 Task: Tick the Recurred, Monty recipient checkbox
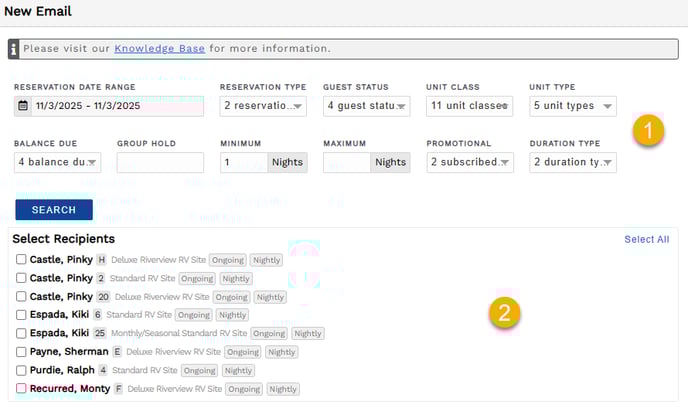(x=21, y=388)
